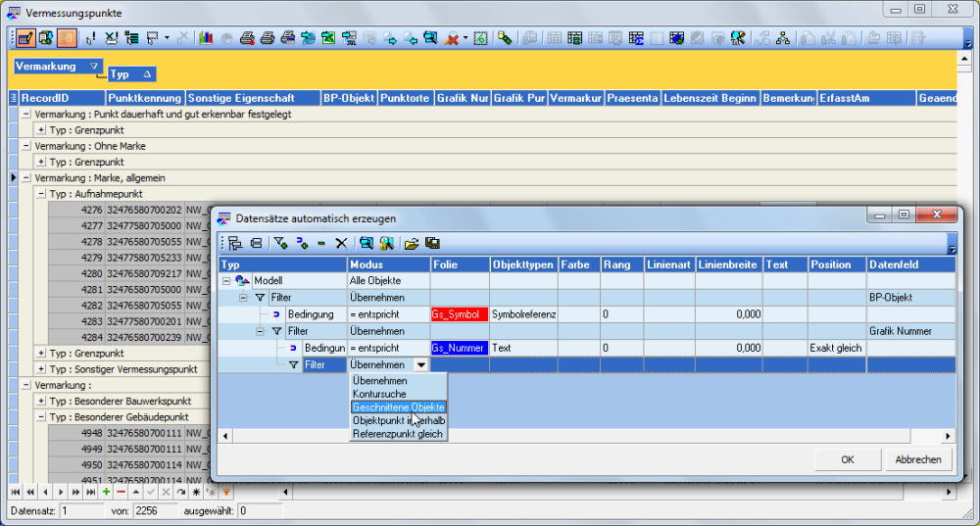This screenshot has height=526, width=980.
Task: Click the 'Alle Objekte' Modus cell
Action: (x=388, y=281)
